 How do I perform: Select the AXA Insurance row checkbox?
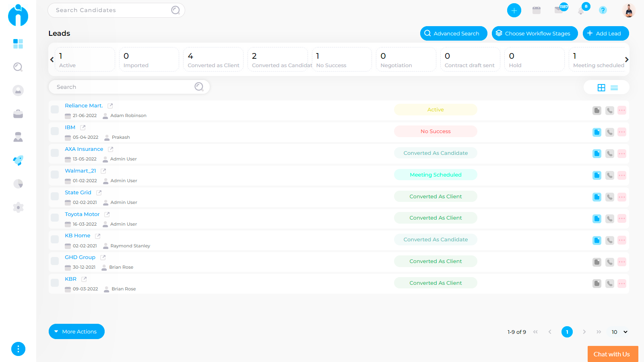click(x=55, y=153)
